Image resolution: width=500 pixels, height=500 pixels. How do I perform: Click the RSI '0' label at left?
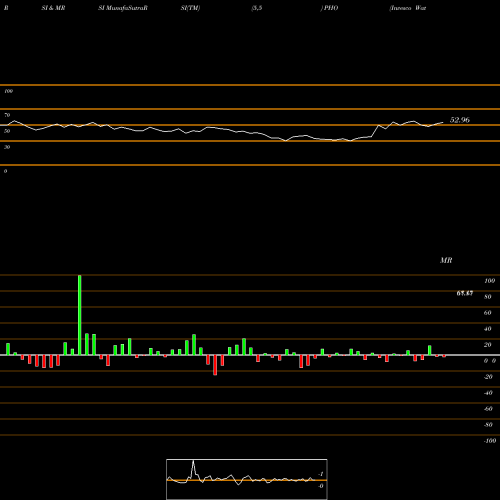(5, 171)
